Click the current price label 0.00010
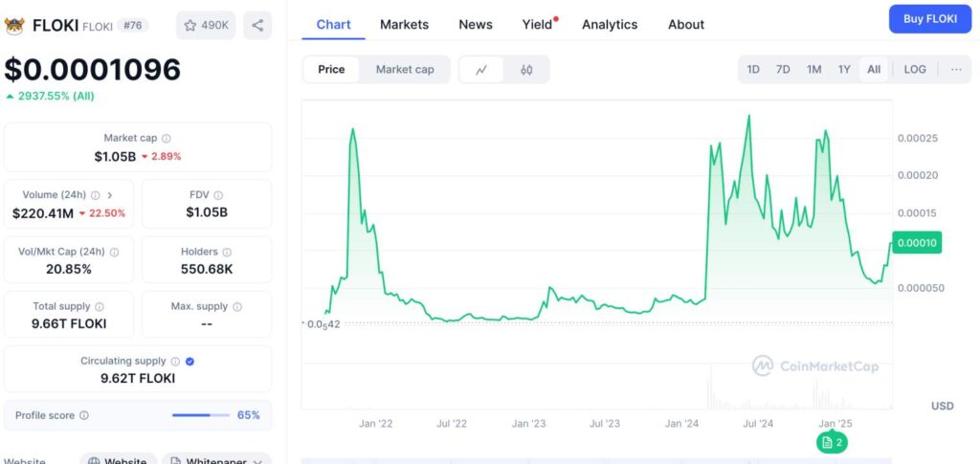The image size is (980, 464). 917,243
